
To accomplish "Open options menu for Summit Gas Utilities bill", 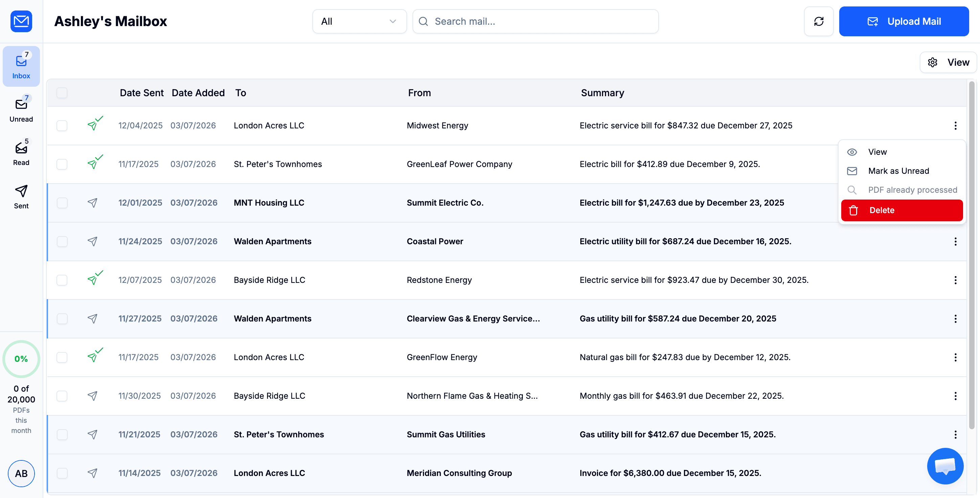I will pos(955,434).
